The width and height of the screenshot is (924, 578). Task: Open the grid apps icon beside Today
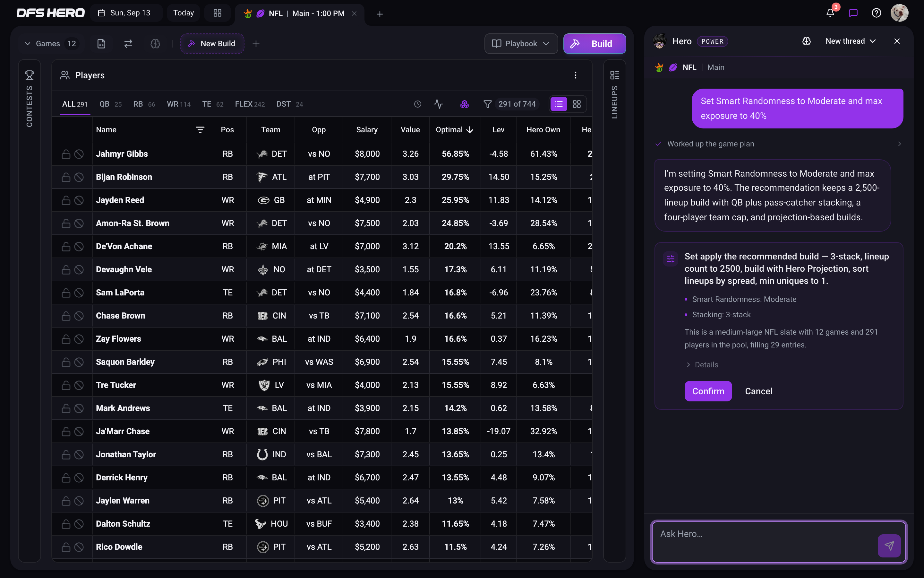[217, 13]
